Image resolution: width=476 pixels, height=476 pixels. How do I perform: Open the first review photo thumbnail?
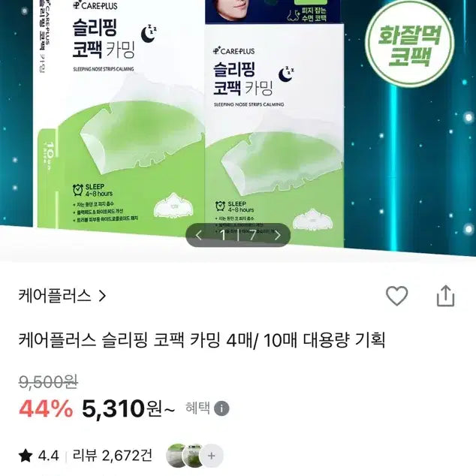pyautogui.click(x=176, y=456)
